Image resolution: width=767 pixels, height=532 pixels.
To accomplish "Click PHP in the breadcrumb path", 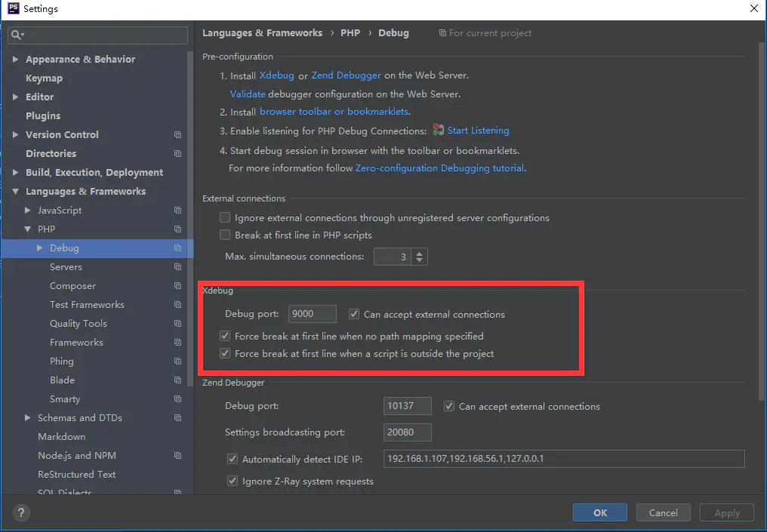I will [x=350, y=33].
